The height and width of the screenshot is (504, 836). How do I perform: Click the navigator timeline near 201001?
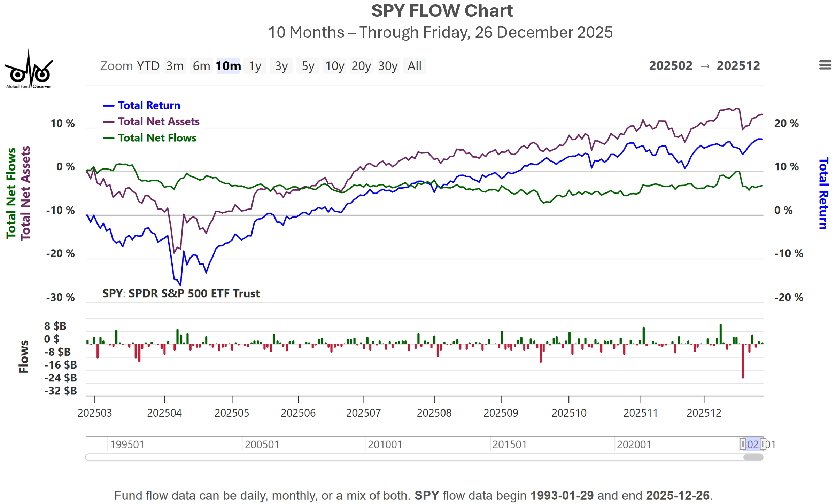click(x=385, y=444)
